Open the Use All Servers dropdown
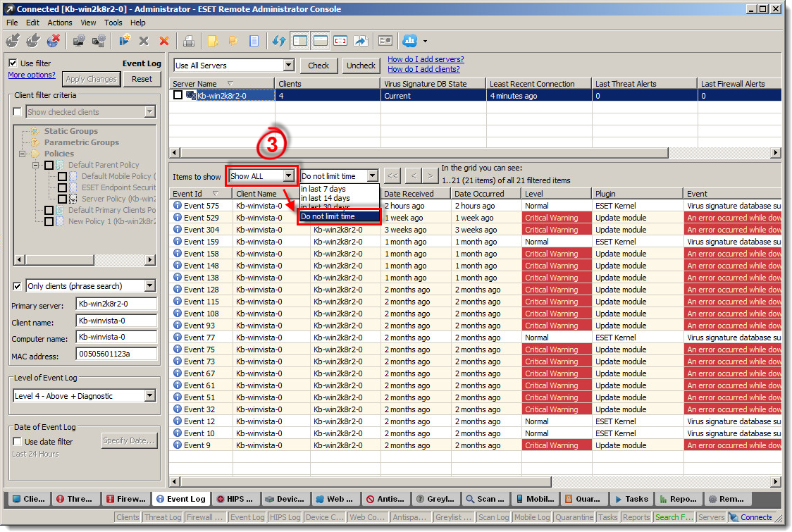Viewport: 792px width, 532px height. pos(289,65)
